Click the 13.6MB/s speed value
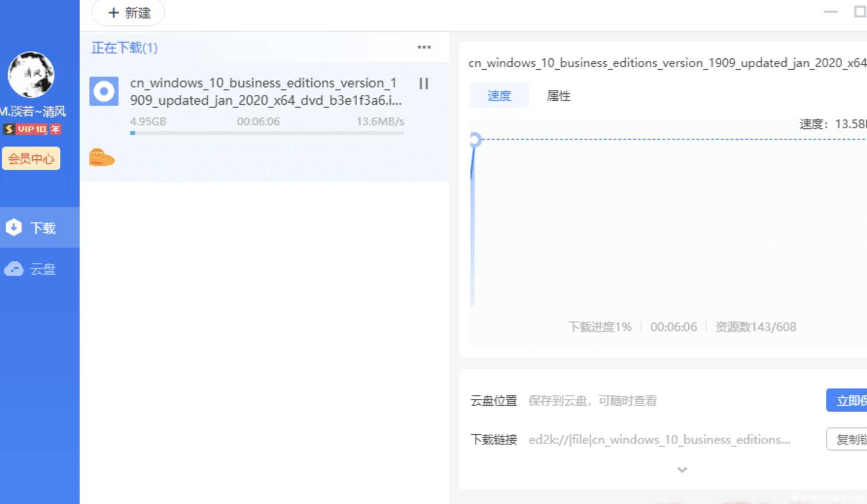The height and width of the screenshot is (504, 867). (380, 121)
